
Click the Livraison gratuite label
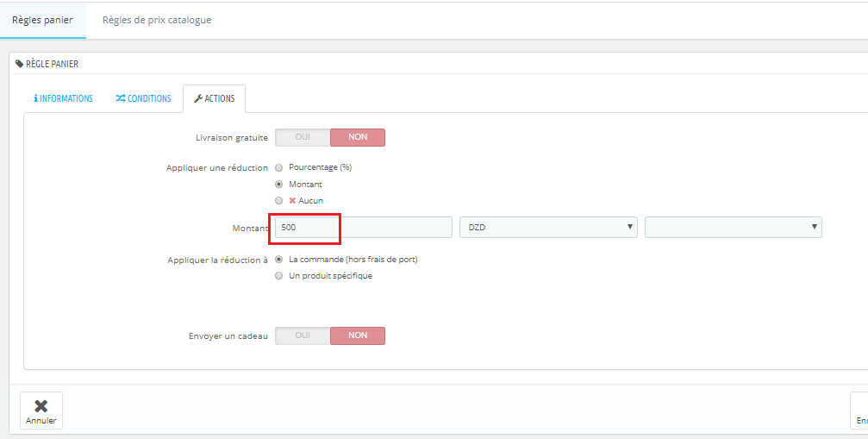pos(232,138)
